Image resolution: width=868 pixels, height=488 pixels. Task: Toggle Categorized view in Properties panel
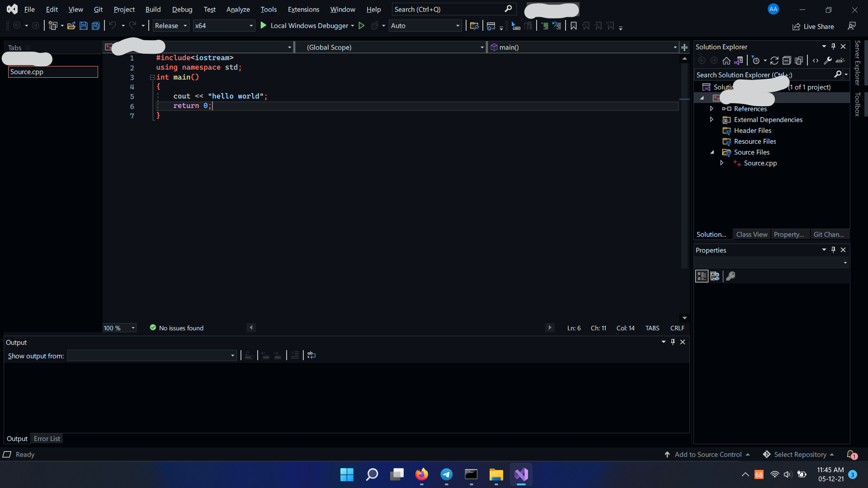point(702,276)
